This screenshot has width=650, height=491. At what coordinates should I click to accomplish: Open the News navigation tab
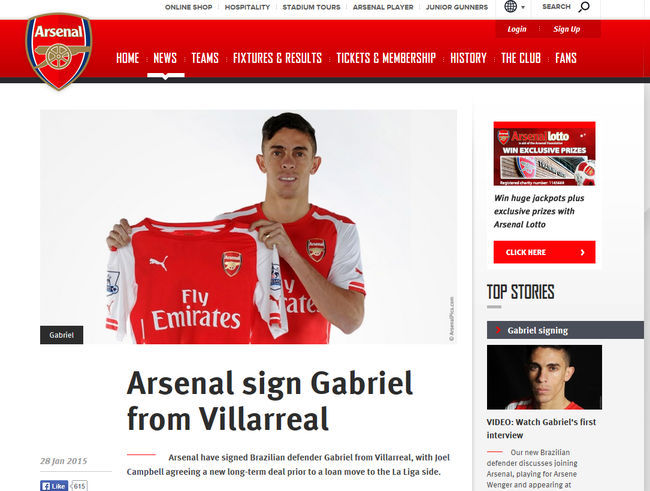[165, 58]
